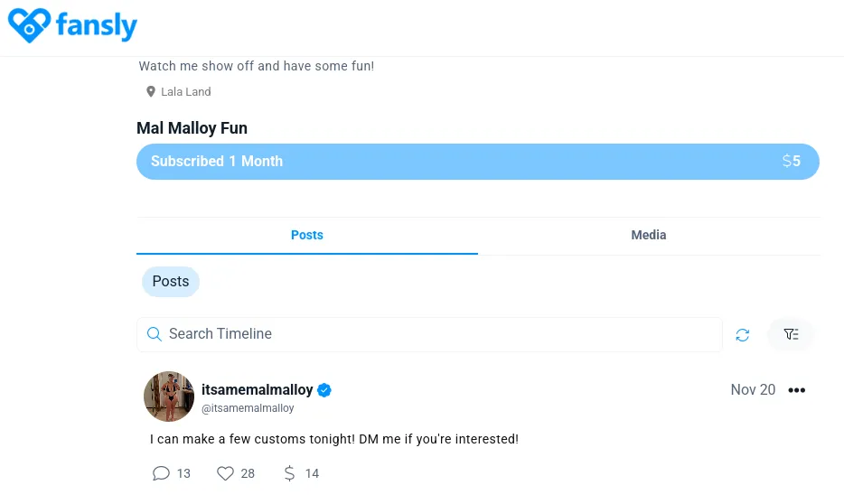844x504 pixels.
Task: Send a tip using the dollar icon
Action: [x=289, y=473]
